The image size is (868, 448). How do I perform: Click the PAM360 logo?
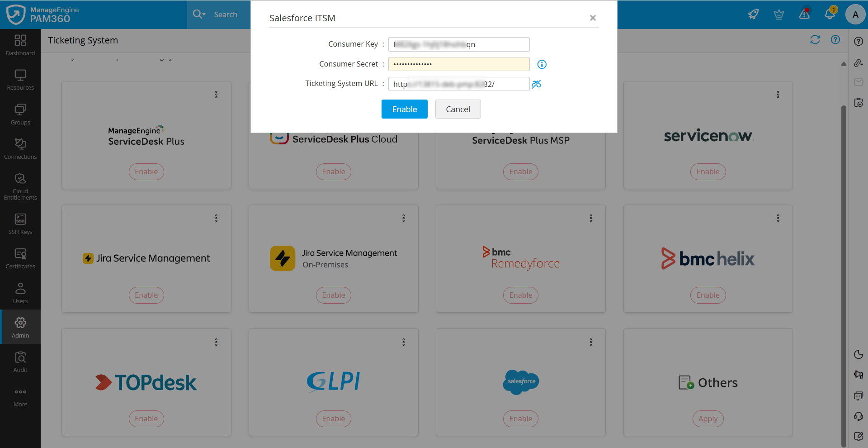pyautogui.click(x=42, y=14)
